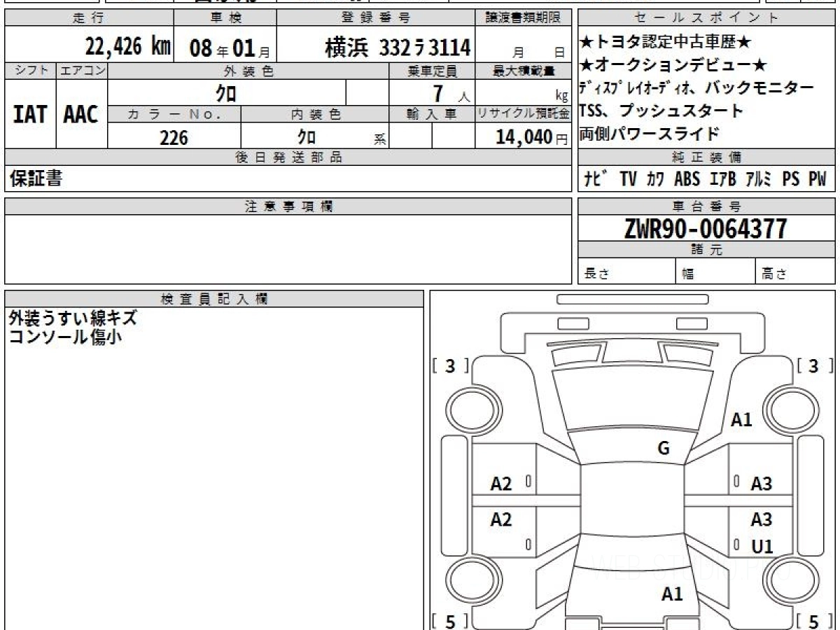Select the クロ value under 外装色
Viewport: 840px width, 630px height.
coord(226,93)
